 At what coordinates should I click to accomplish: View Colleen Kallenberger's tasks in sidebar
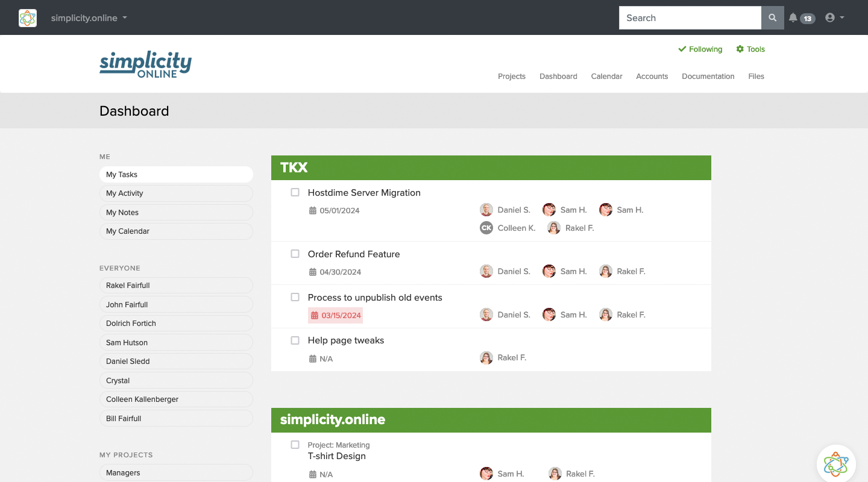[176, 399]
